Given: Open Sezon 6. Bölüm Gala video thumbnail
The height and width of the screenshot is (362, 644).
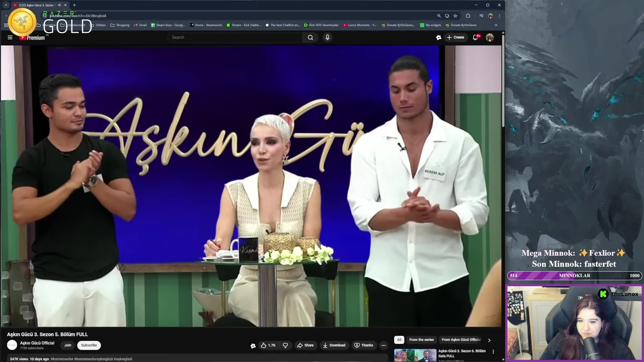Looking at the screenshot, I should pyautogui.click(x=415, y=355).
